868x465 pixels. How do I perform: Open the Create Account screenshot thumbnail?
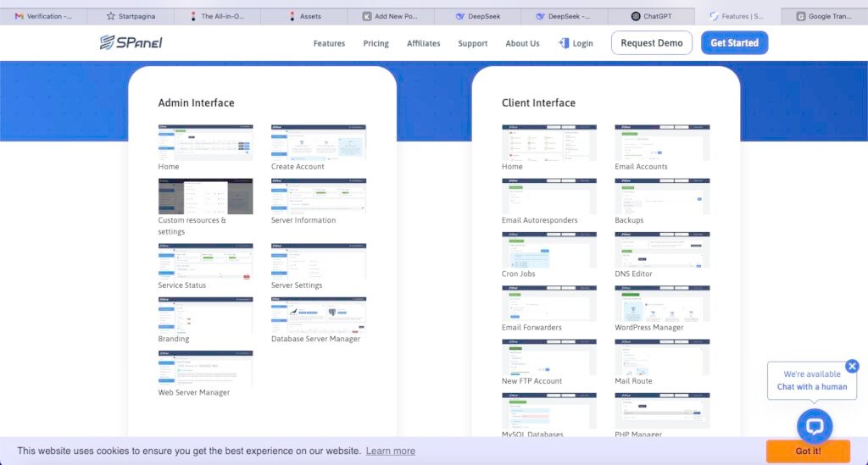point(318,142)
